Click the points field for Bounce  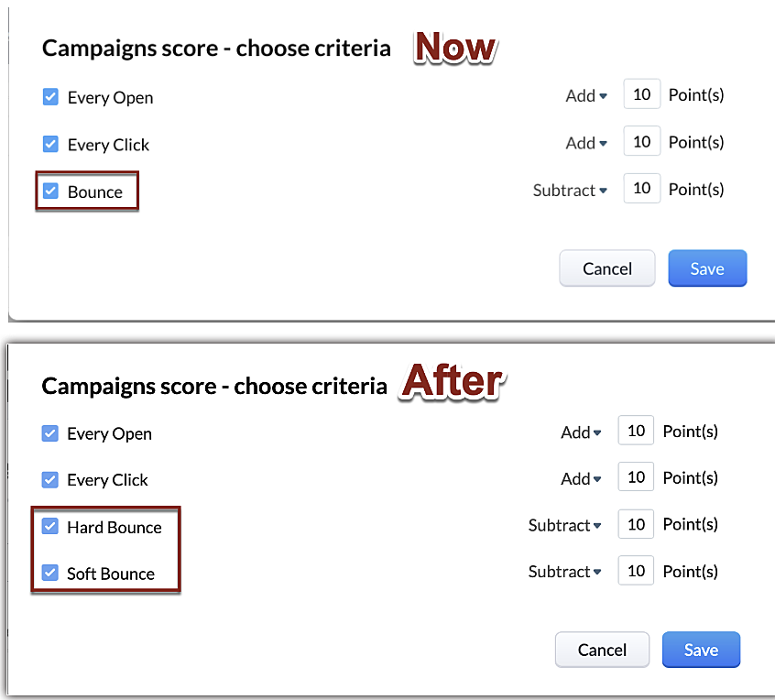pyautogui.click(x=641, y=189)
